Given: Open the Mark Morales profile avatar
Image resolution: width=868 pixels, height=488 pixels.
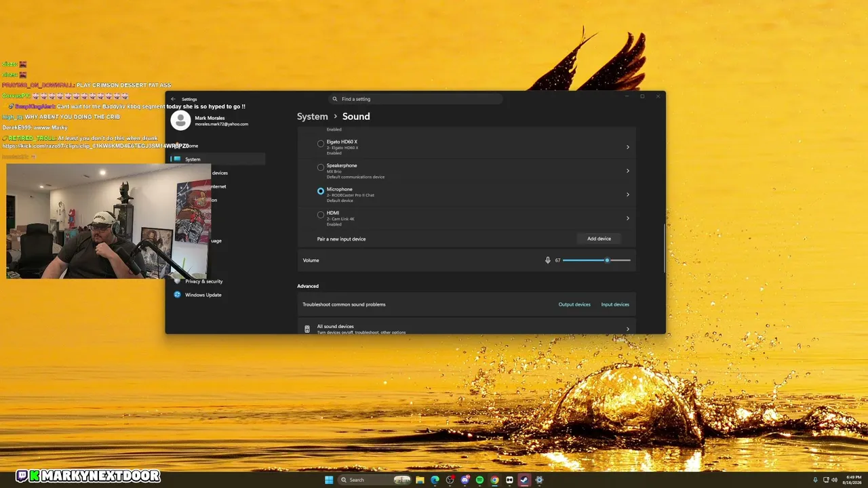Looking at the screenshot, I should click(x=180, y=121).
